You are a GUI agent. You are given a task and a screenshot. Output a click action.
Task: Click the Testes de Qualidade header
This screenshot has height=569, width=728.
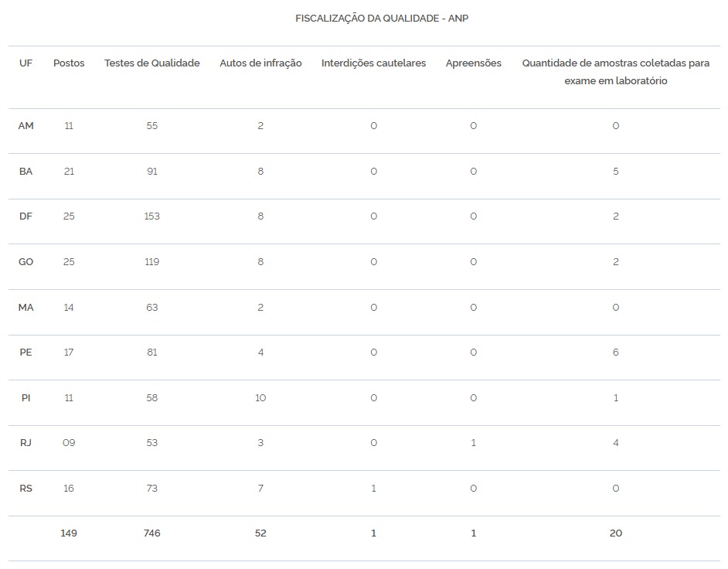tap(152, 63)
